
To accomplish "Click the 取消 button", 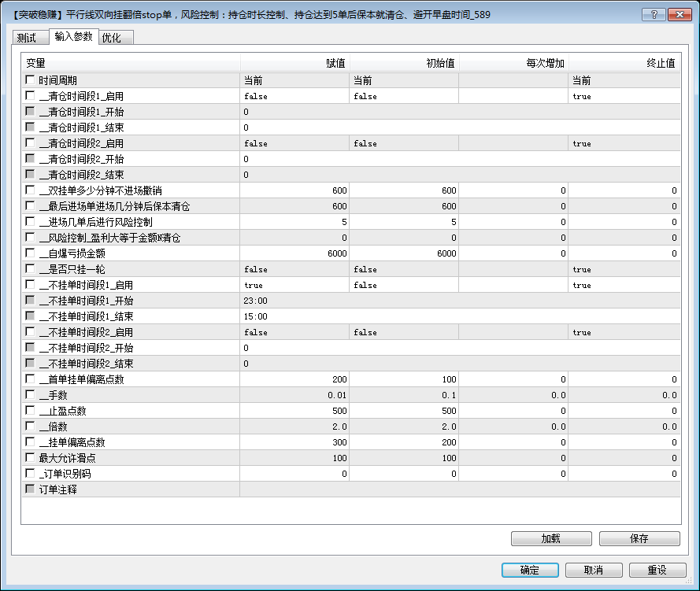I will pyautogui.click(x=594, y=570).
